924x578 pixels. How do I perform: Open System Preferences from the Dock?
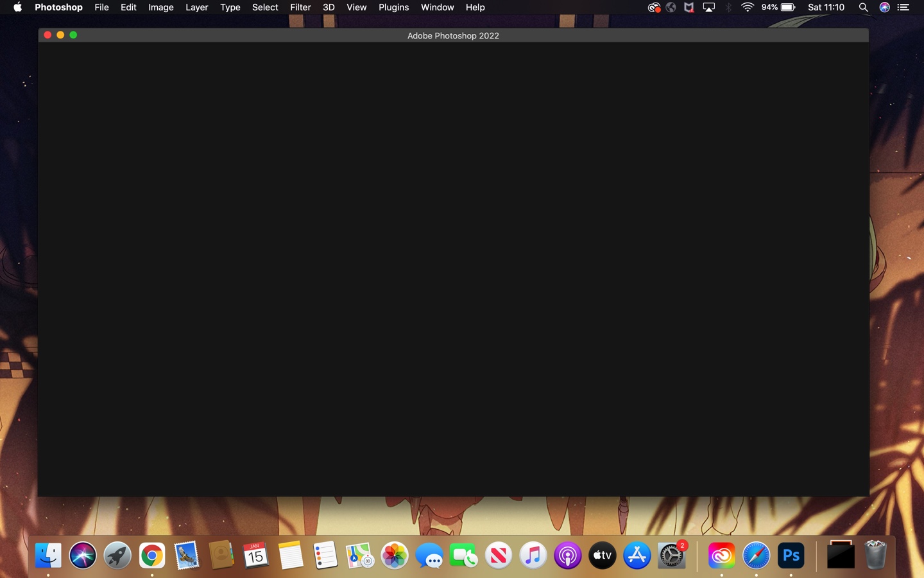[x=671, y=555]
